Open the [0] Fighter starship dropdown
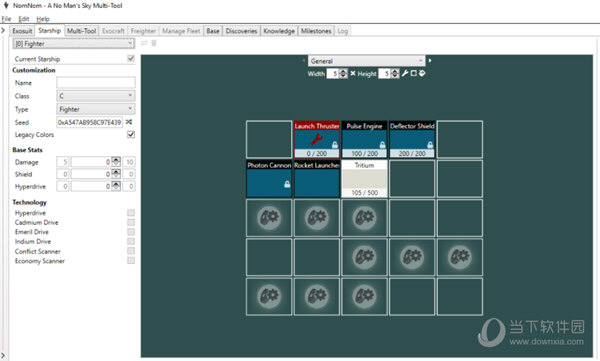 73,44
